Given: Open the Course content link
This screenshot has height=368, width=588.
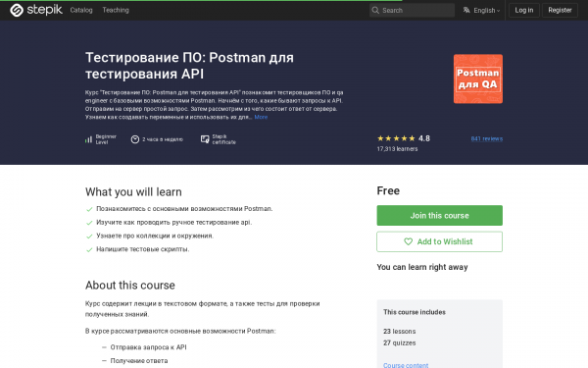Looking at the screenshot, I should [406, 365].
